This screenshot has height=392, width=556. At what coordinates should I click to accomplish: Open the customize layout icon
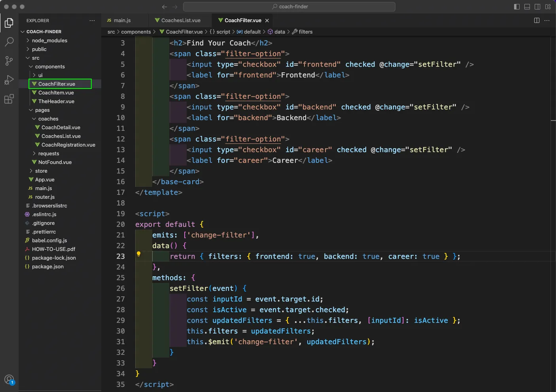click(x=548, y=7)
